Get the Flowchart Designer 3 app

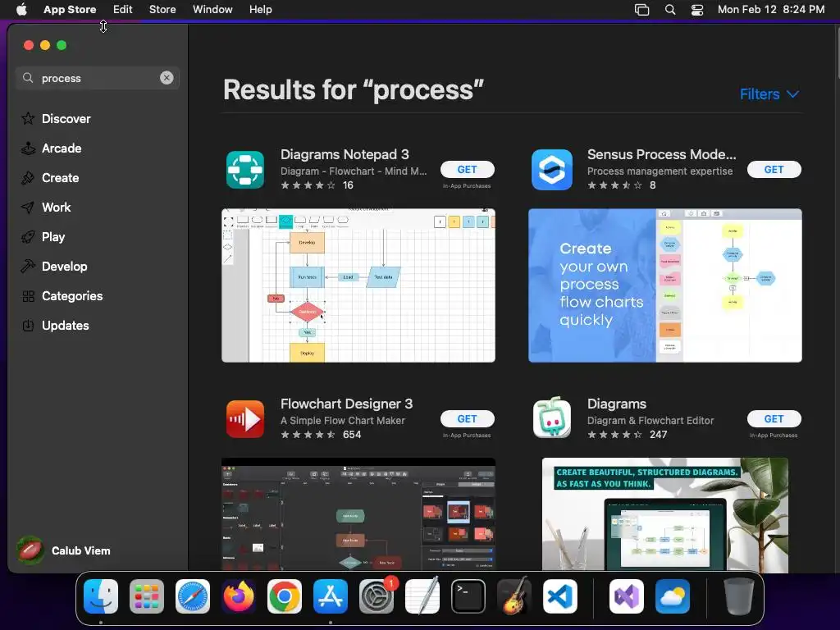467,419
